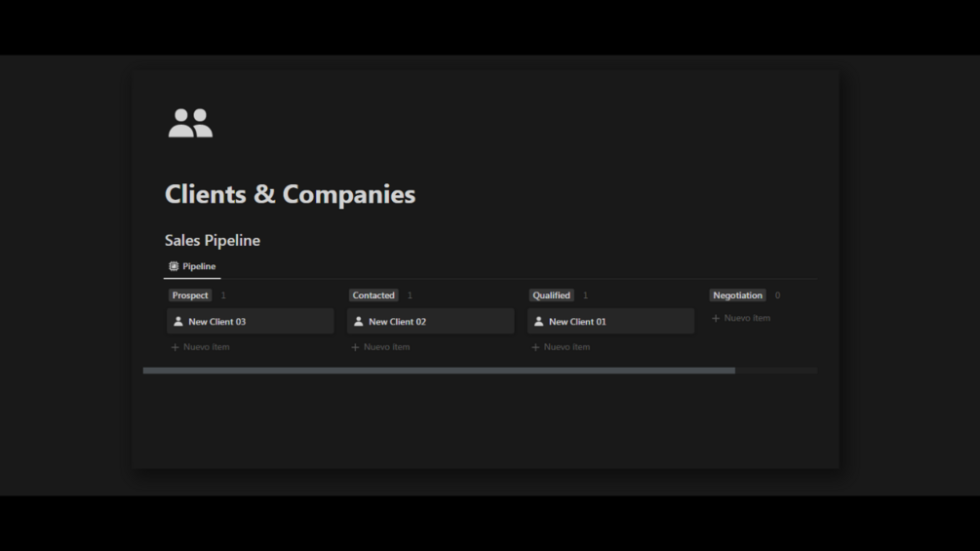Screen dimensions: 980x551
Task: Click the plus icon under Negotiation column
Action: 716,319
